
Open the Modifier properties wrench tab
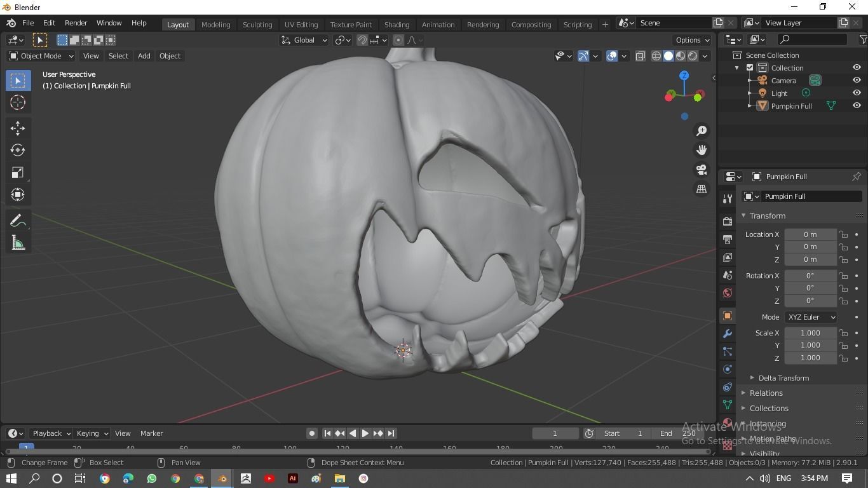pos(728,334)
